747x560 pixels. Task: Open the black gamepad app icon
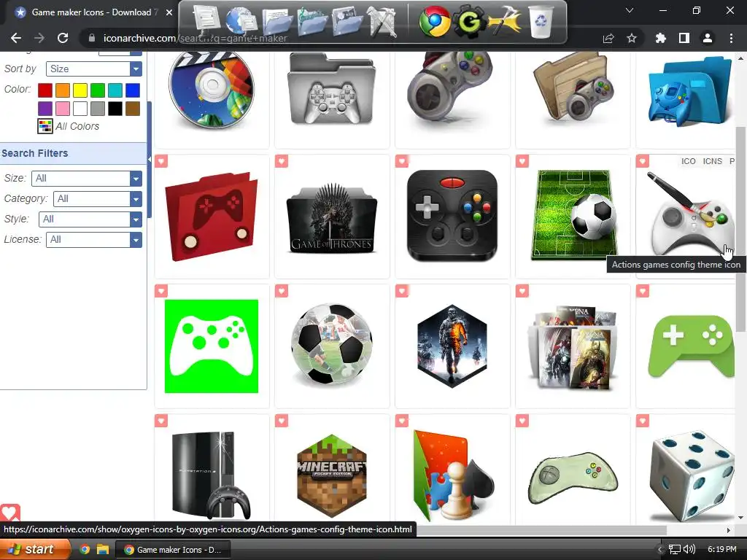452,216
